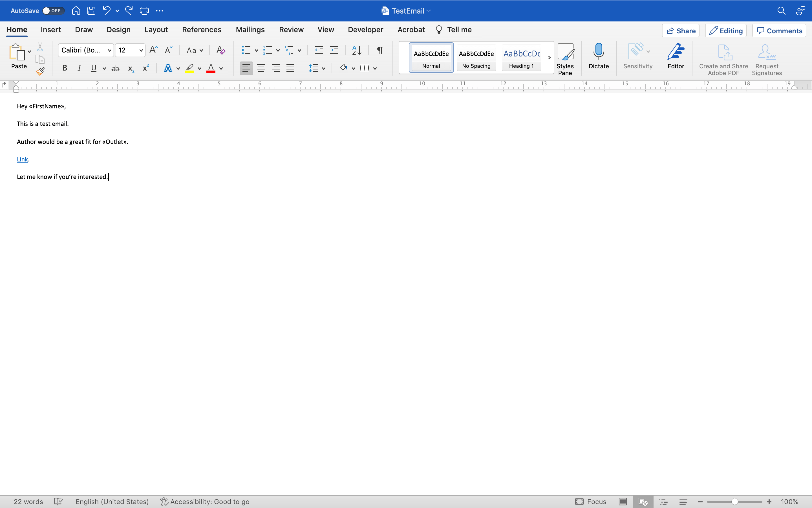This screenshot has height=508, width=812.
Task: Open the Mailings tab
Action: click(250, 30)
